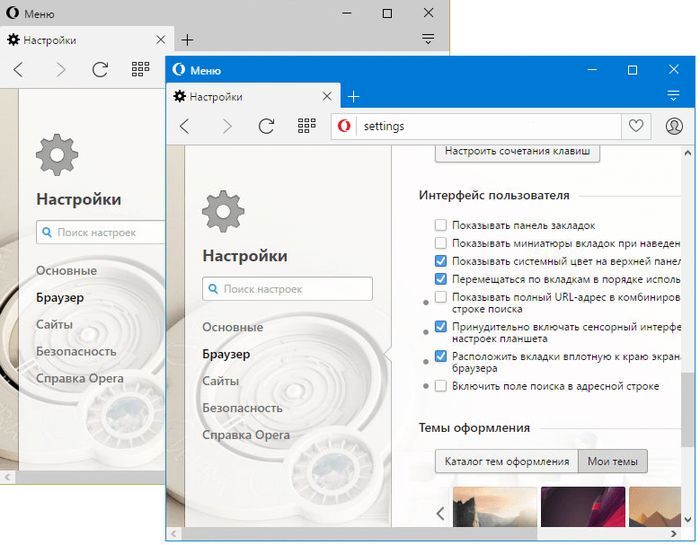Open the user profile icon
This screenshot has width=700, height=545.
[673, 126]
